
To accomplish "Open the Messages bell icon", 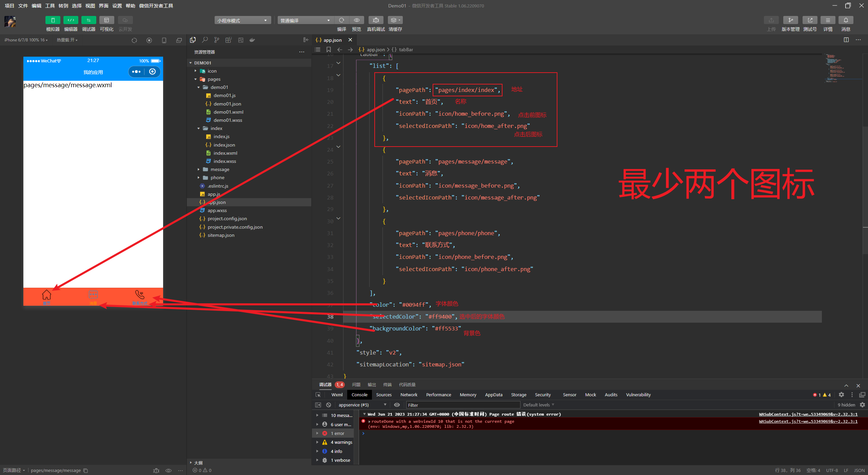I will 846,20.
